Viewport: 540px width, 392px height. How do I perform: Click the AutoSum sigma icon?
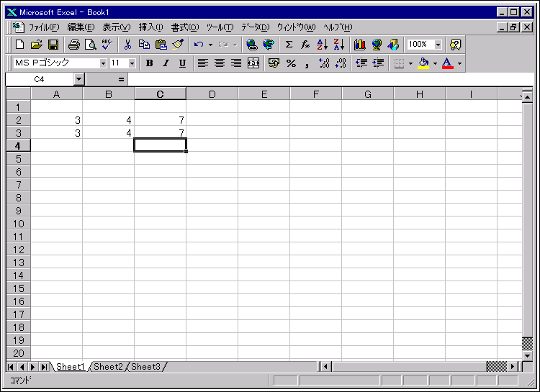pyautogui.click(x=289, y=45)
